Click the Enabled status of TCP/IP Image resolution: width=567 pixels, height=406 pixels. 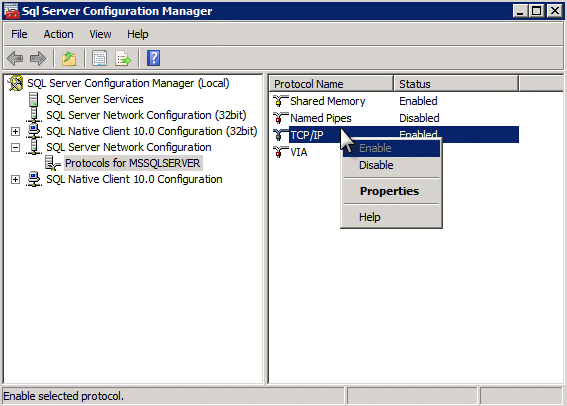click(418, 134)
